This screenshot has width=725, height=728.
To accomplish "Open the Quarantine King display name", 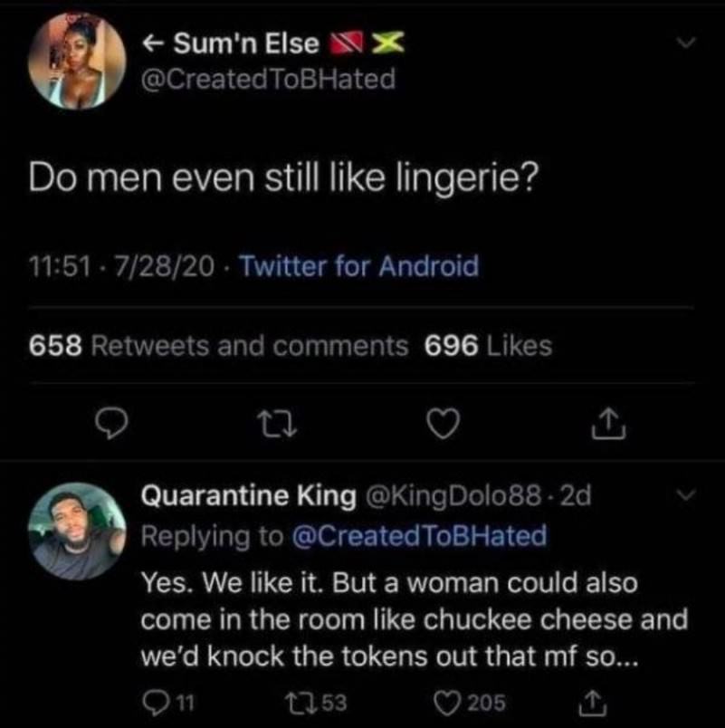I will 248,496.
